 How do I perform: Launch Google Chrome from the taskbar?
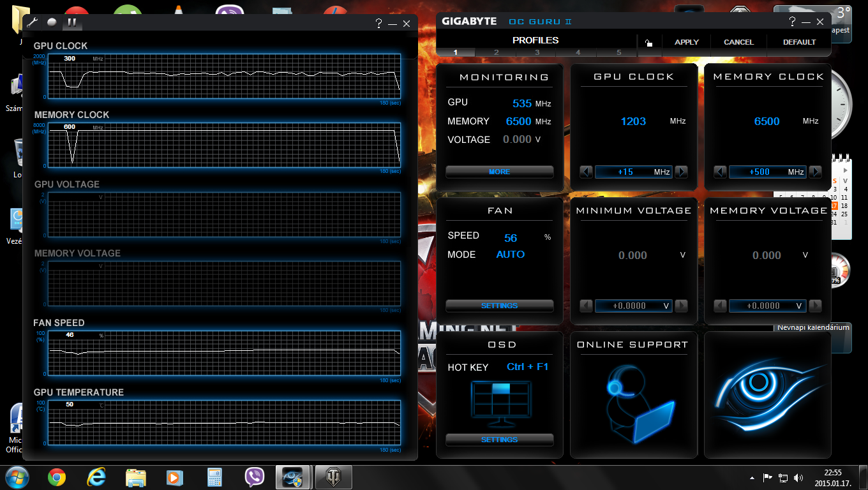coord(57,477)
